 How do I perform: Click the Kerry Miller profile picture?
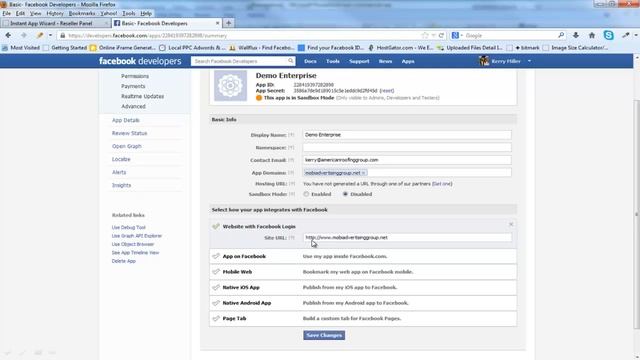tap(484, 61)
